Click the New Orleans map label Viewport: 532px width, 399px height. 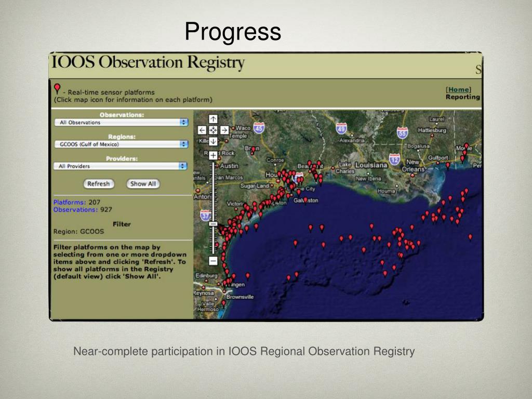(413, 166)
